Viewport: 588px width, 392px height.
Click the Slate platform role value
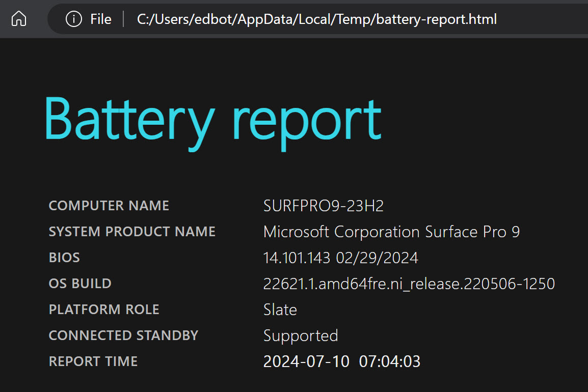280,310
